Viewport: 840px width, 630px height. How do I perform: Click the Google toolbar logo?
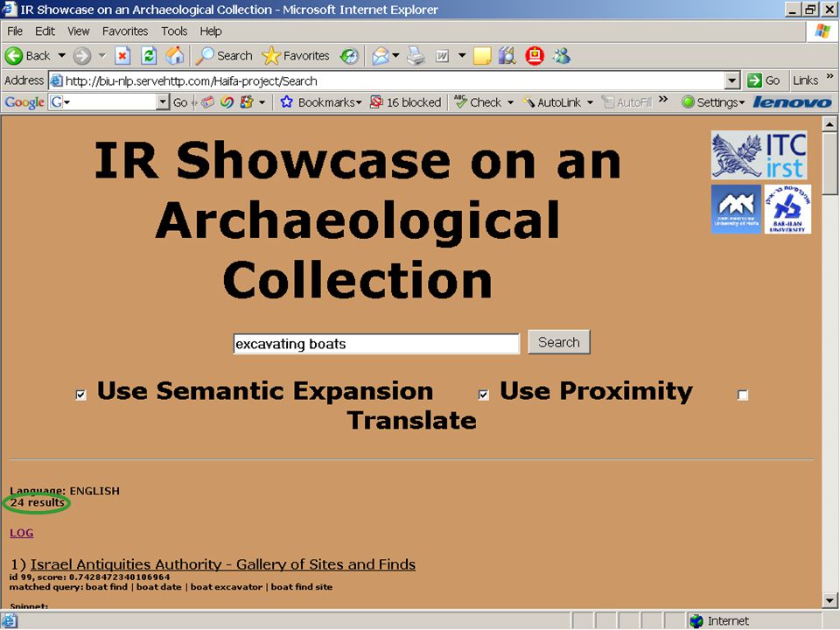24,102
